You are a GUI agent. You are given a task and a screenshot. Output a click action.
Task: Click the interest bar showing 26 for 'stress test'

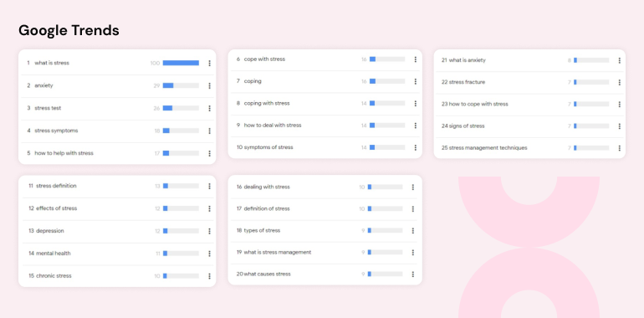(181, 108)
